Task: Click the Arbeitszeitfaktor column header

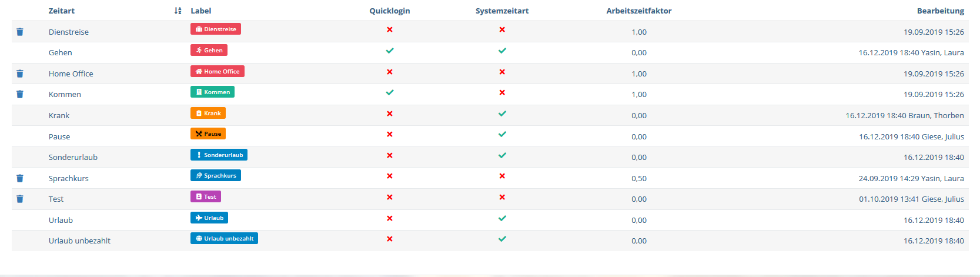Action: pyautogui.click(x=639, y=11)
